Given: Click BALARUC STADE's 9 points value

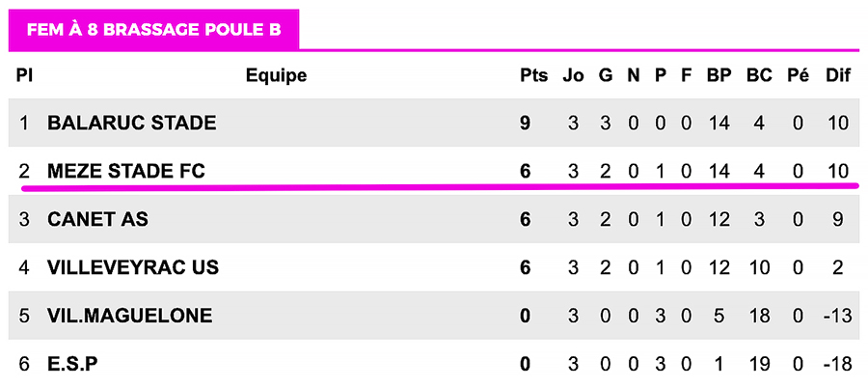Looking at the screenshot, I should pos(526,124).
